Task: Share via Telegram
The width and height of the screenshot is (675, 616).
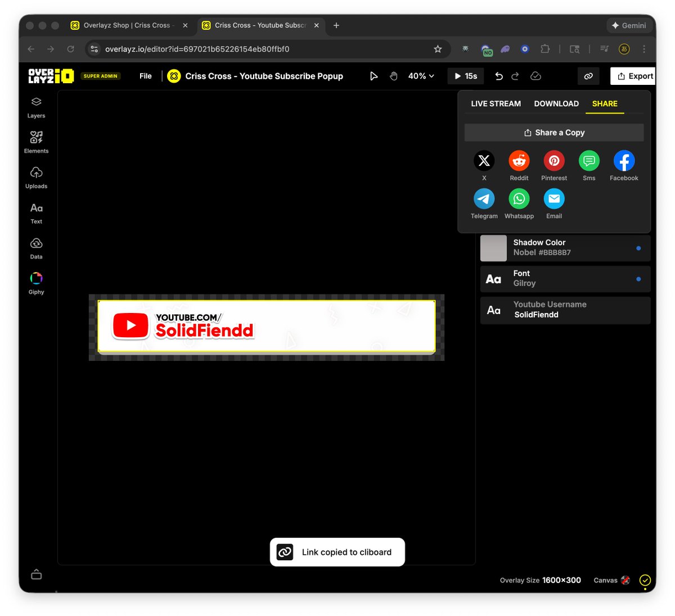Action: pos(484,198)
